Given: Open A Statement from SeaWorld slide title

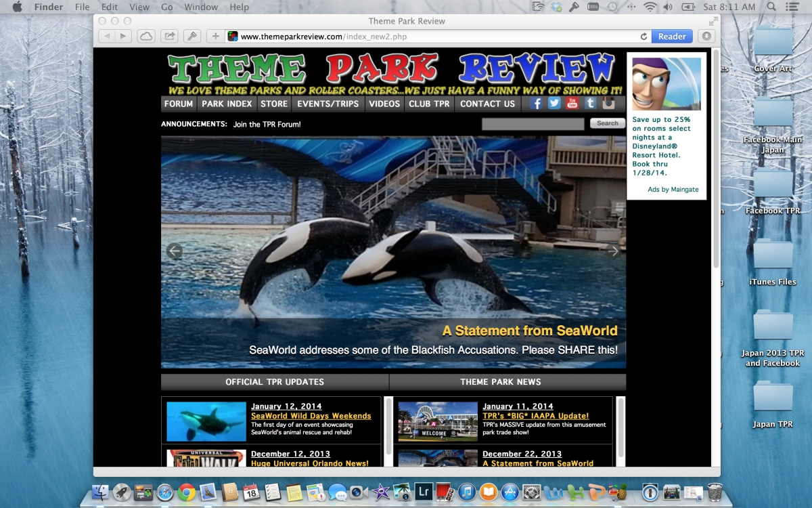Looking at the screenshot, I should click(x=530, y=331).
